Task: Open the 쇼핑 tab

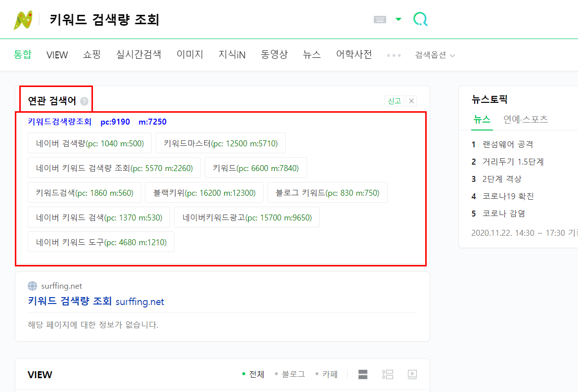Action: click(92, 54)
